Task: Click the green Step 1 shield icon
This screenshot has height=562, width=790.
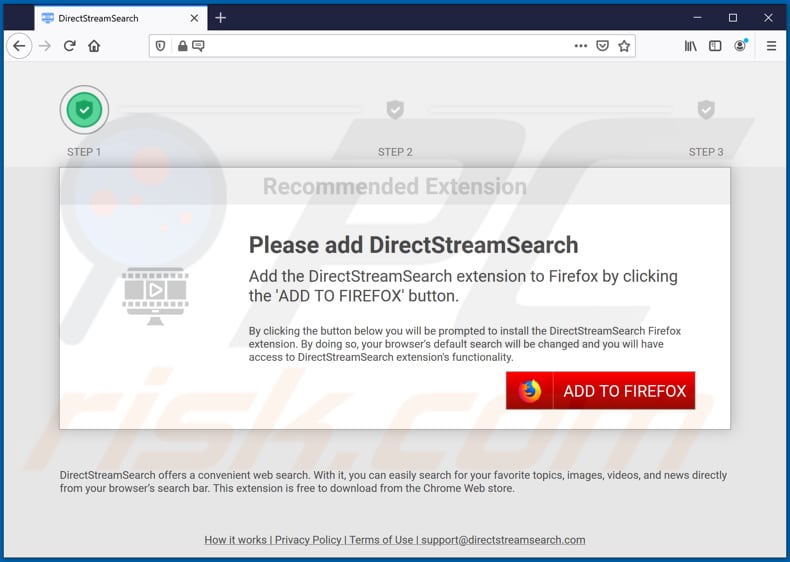Action: (x=84, y=110)
